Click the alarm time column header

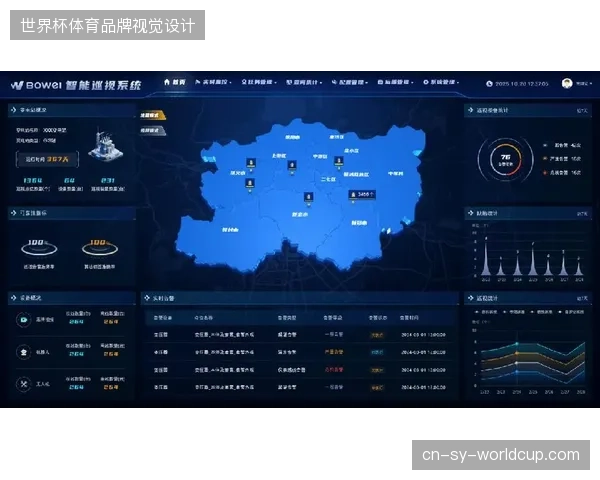pos(409,318)
